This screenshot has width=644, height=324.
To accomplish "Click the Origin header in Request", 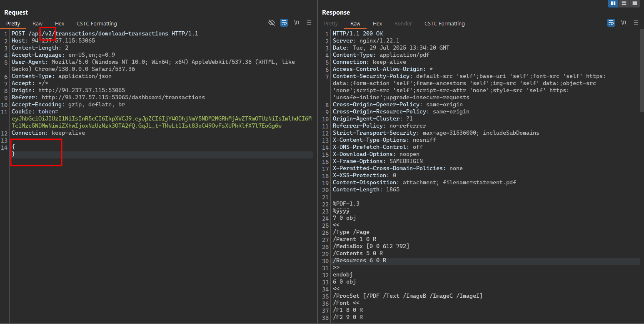I will [68, 90].
